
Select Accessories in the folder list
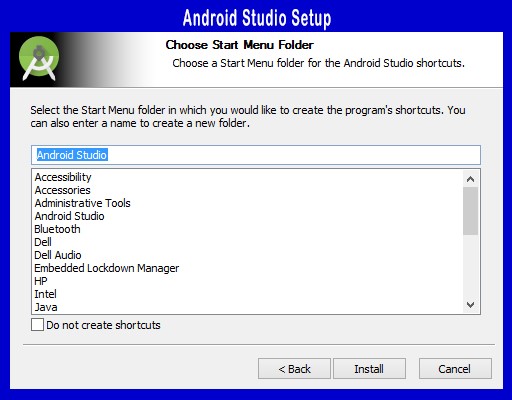[63, 190]
